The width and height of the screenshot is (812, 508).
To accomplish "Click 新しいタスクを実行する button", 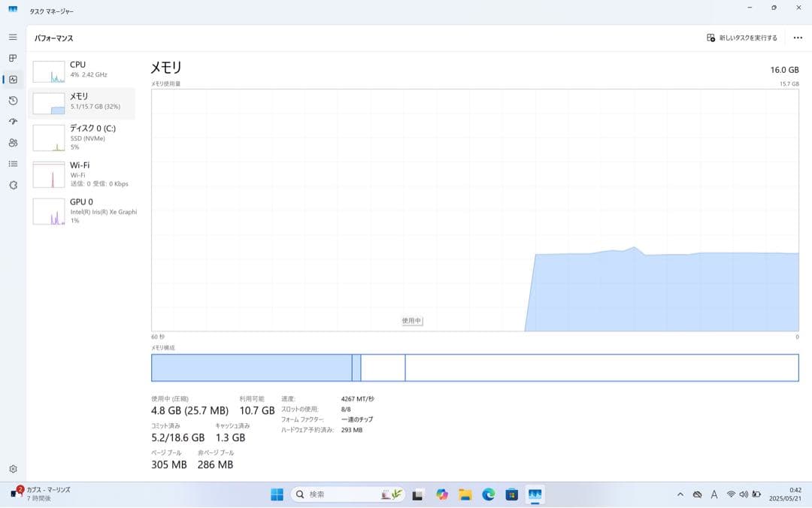I will pos(742,38).
